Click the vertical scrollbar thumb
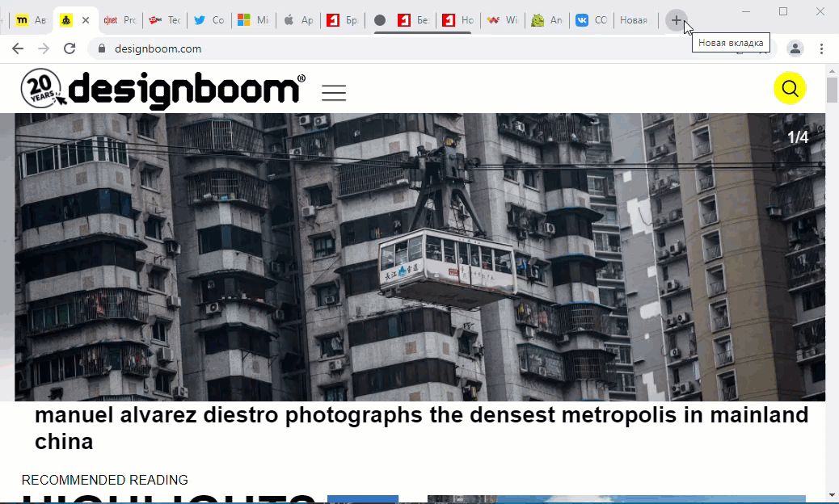Viewport: 839px width, 504px height. tap(832, 90)
